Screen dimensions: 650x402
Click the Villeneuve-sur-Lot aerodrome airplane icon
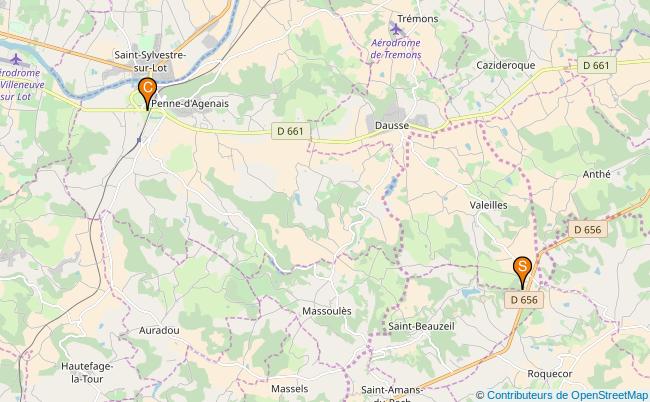[x=16, y=59]
